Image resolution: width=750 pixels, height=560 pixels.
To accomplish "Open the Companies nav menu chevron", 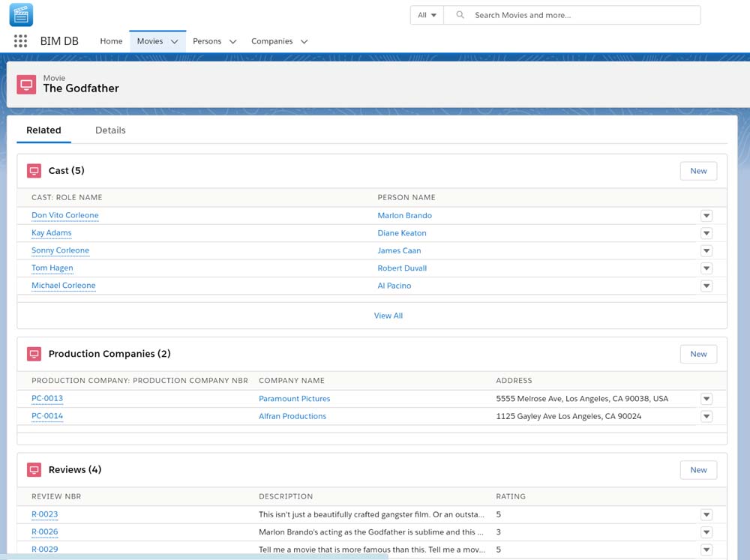I will [x=304, y=42].
